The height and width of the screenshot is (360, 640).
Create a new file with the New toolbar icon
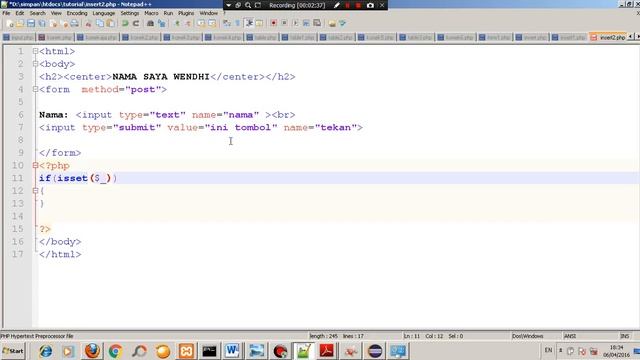[x=10, y=24]
